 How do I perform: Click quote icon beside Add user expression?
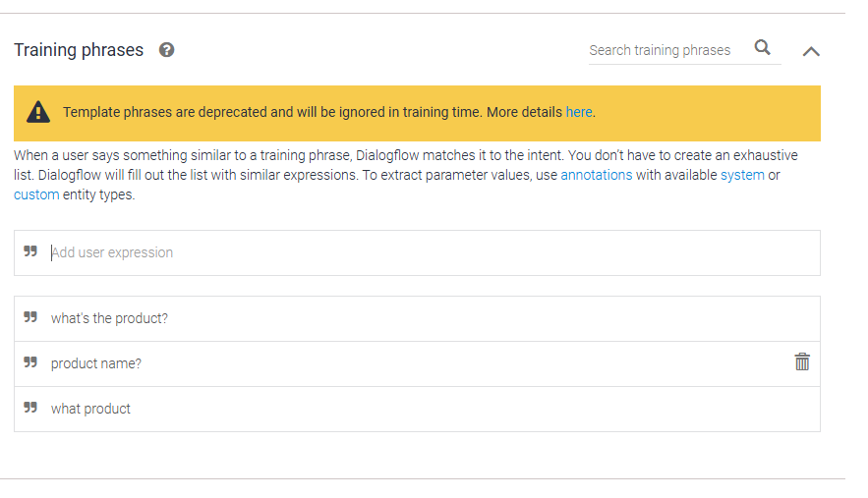click(30, 252)
